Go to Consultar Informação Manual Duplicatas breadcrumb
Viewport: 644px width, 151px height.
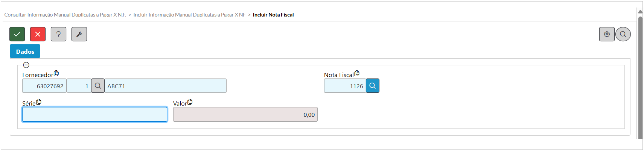coord(65,15)
